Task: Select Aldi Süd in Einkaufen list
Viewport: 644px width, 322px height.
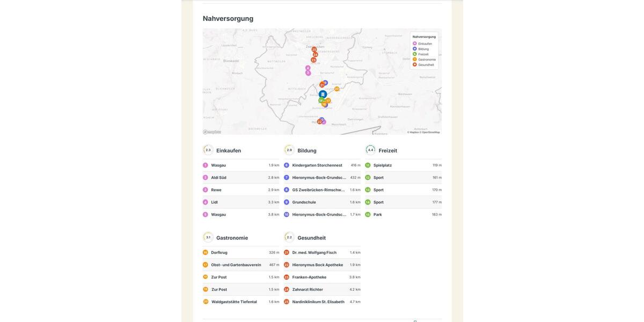Action: tap(218, 178)
